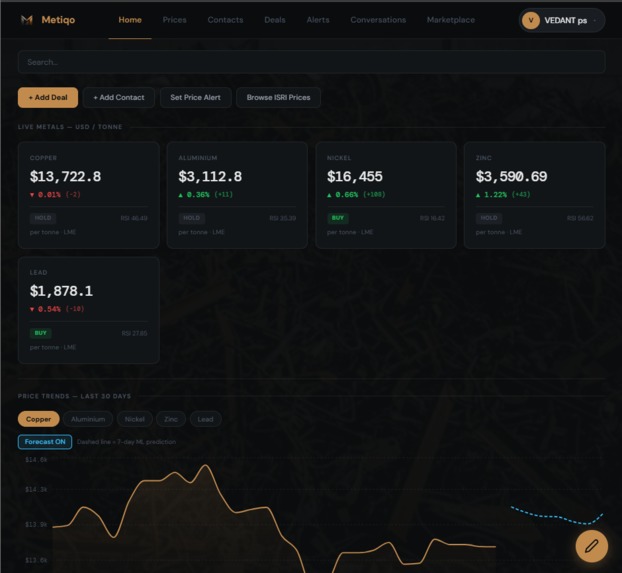Select the Copper trend chip
The image size is (622, 573).
coord(38,419)
